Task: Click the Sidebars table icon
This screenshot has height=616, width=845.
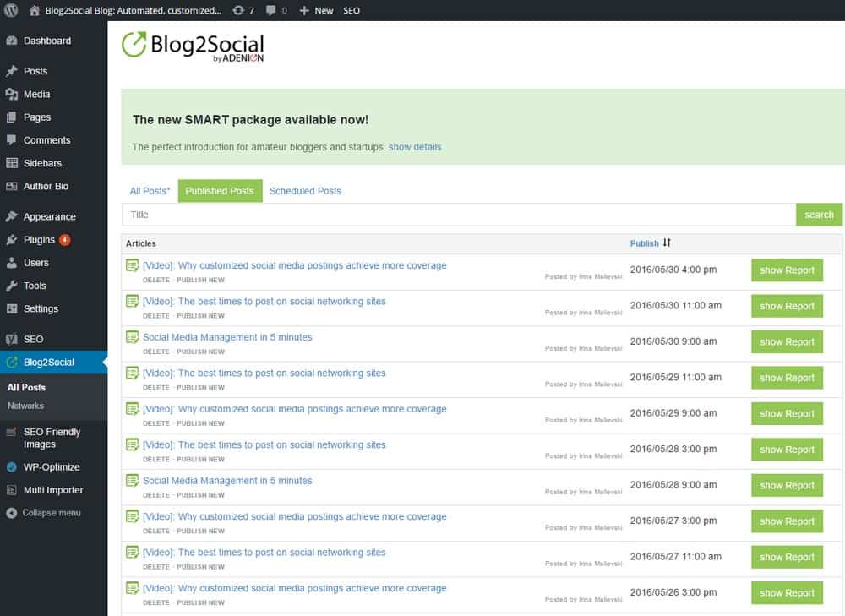Action: coord(11,163)
